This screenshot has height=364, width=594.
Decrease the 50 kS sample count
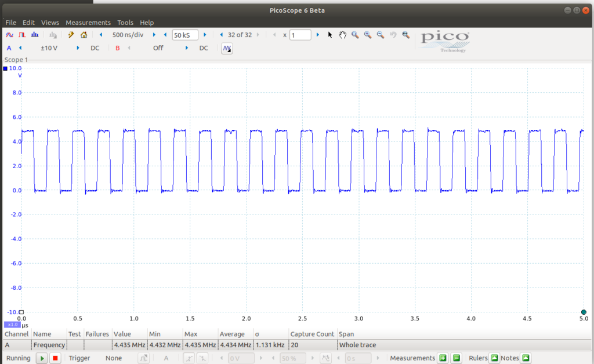tap(165, 35)
